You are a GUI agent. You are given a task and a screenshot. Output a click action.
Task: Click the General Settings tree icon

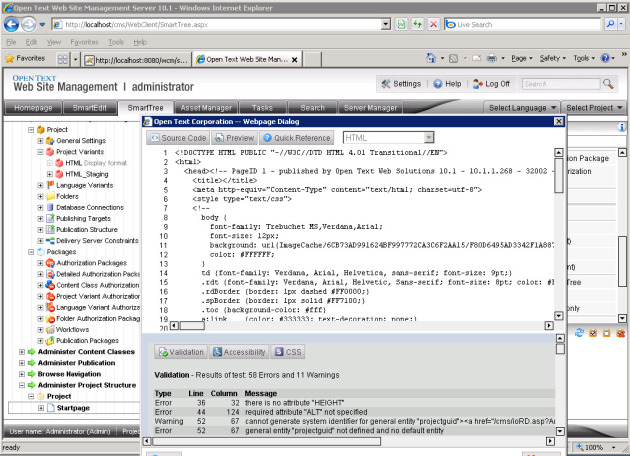[50, 141]
